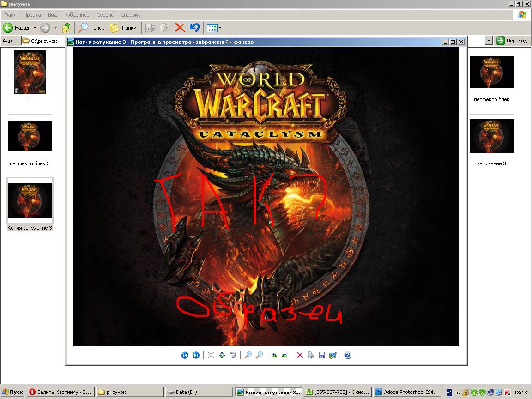Switch to Data (D:) taskbar button
The height and width of the screenshot is (399, 532).
pos(199,392)
